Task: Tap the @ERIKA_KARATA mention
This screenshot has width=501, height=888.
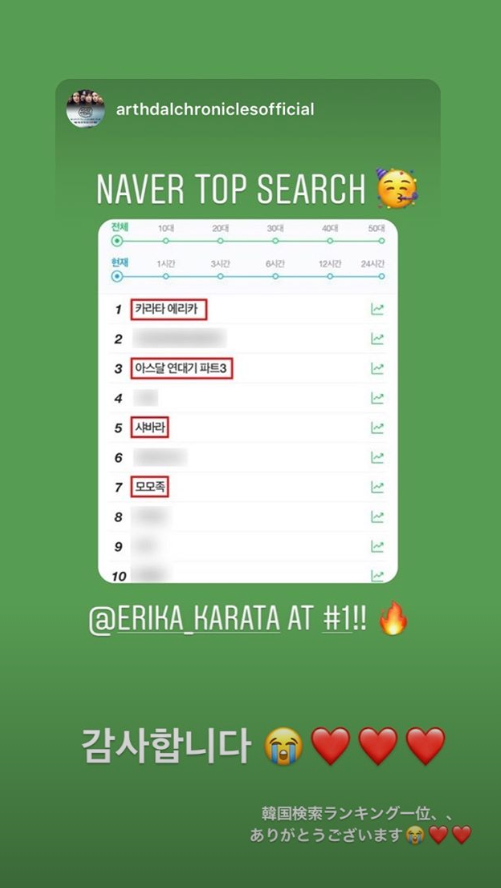Action: tap(185, 620)
